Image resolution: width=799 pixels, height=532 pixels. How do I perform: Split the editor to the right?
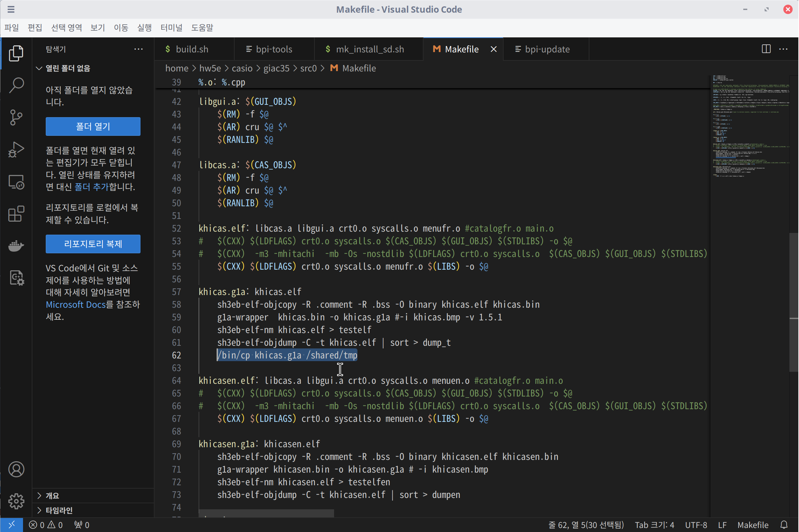click(766, 49)
